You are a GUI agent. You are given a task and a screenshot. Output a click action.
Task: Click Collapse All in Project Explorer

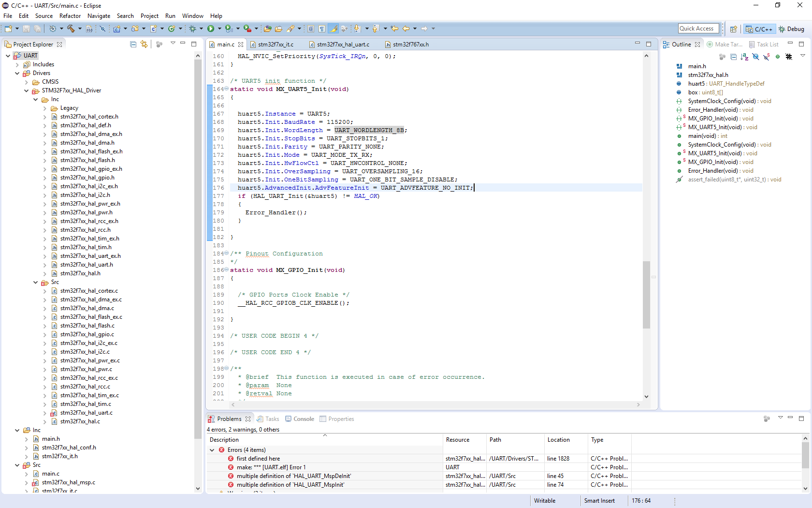(x=133, y=44)
